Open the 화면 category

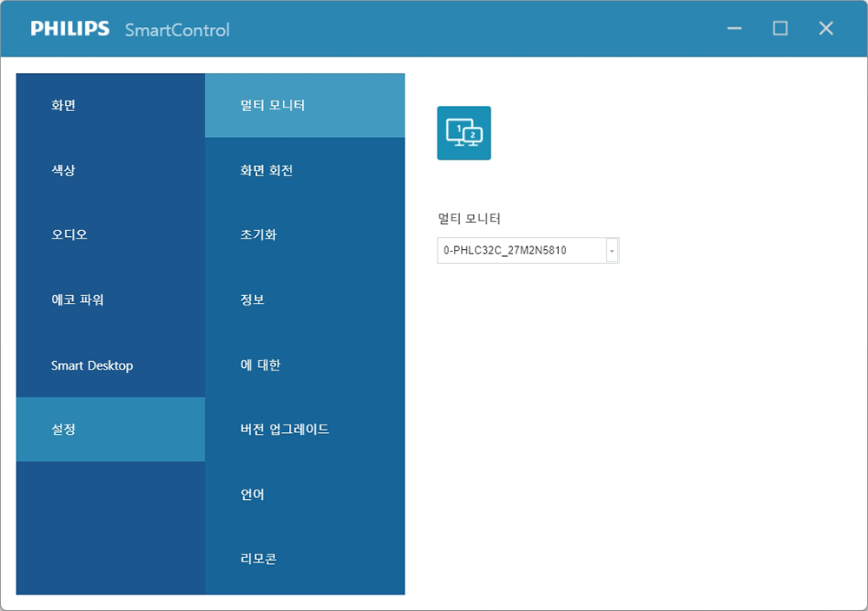pyautogui.click(x=111, y=105)
